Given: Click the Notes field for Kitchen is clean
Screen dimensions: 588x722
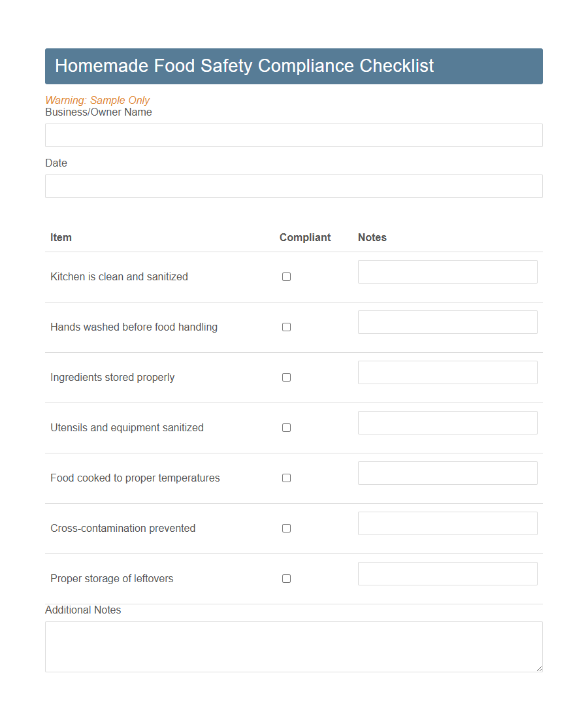Looking at the screenshot, I should pos(448,272).
